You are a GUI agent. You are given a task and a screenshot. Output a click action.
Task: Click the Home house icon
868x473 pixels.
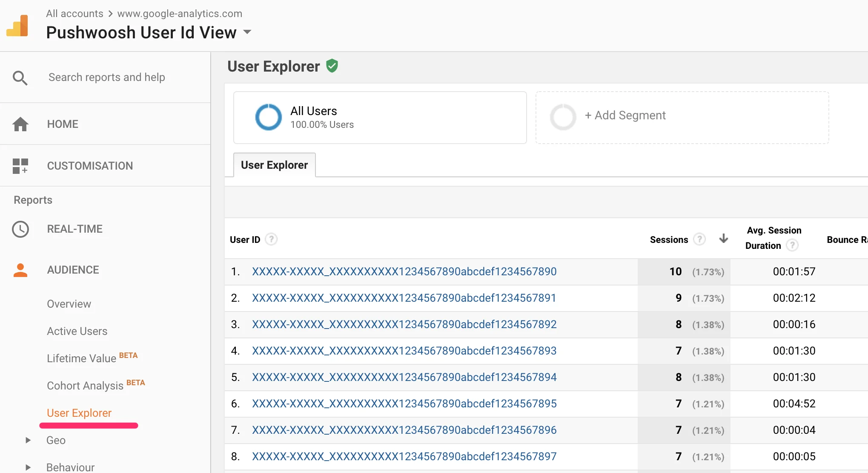20,124
